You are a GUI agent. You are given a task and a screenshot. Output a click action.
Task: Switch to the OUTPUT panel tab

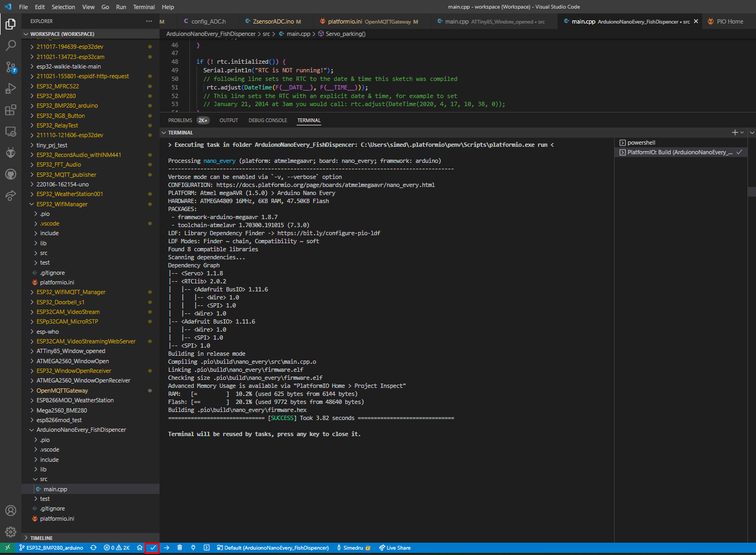point(229,121)
